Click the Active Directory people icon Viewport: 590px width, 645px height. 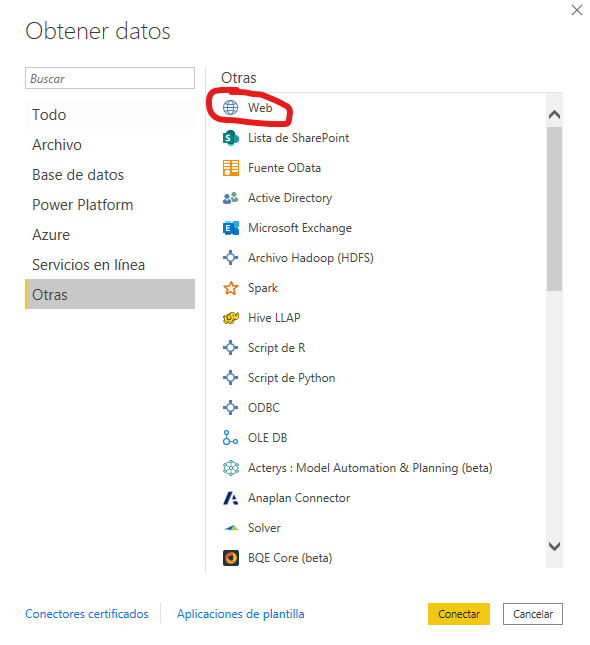(230, 198)
